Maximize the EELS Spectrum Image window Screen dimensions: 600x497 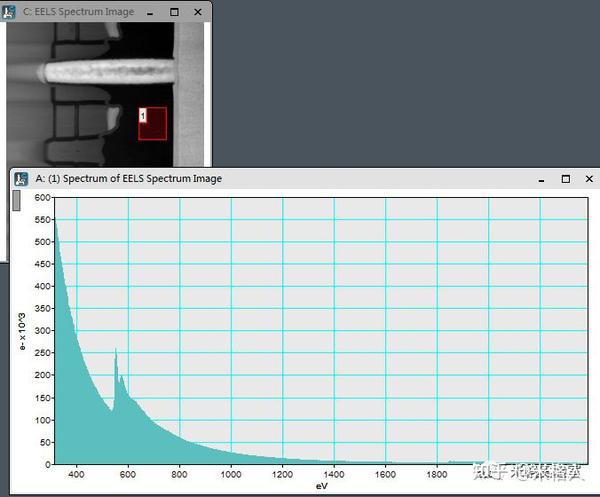(174, 12)
